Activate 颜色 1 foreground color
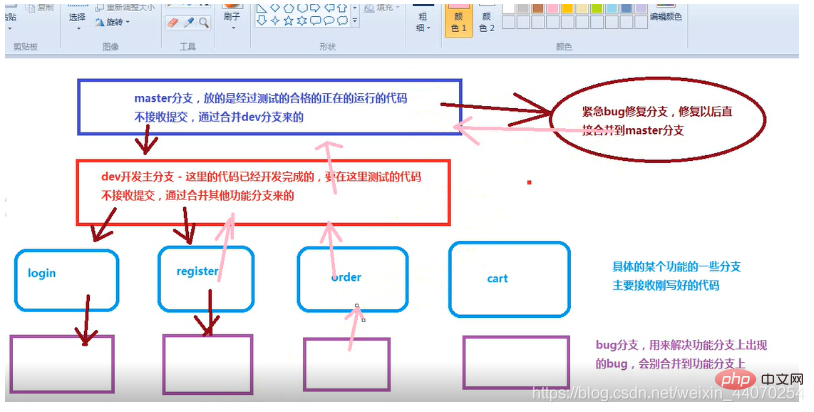This screenshot has height=412, width=814. (459, 20)
